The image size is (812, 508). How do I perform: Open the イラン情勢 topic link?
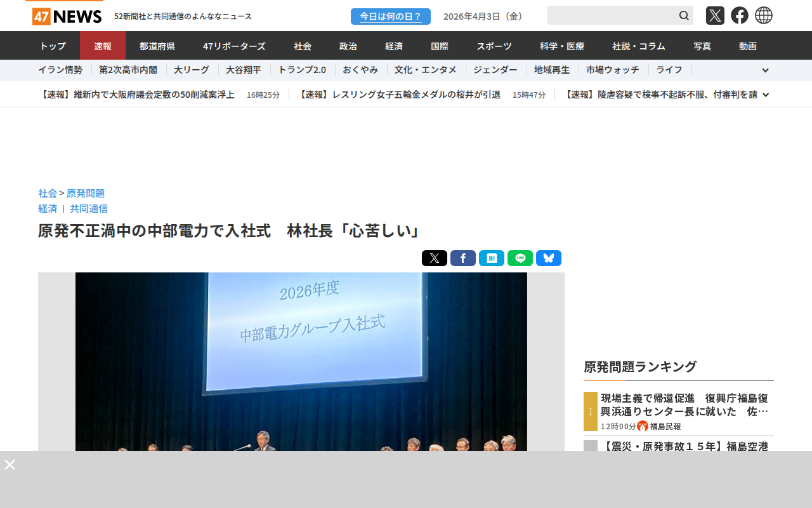tap(60, 70)
